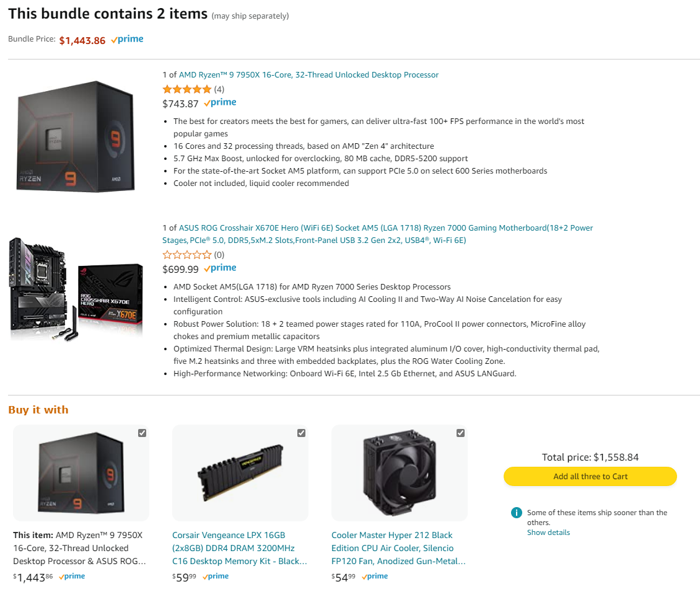Click the info icon beside shipping notice
Screen dimensions: 700x592
point(516,513)
